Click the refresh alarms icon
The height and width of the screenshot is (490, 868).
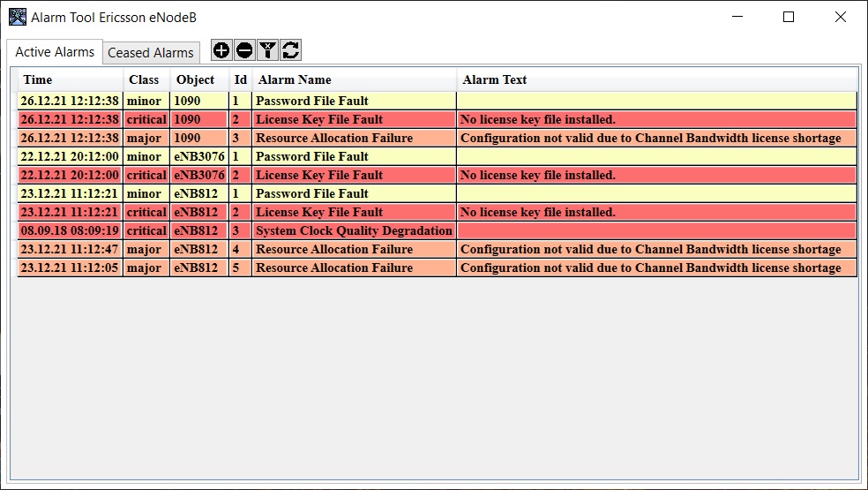tap(290, 51)
